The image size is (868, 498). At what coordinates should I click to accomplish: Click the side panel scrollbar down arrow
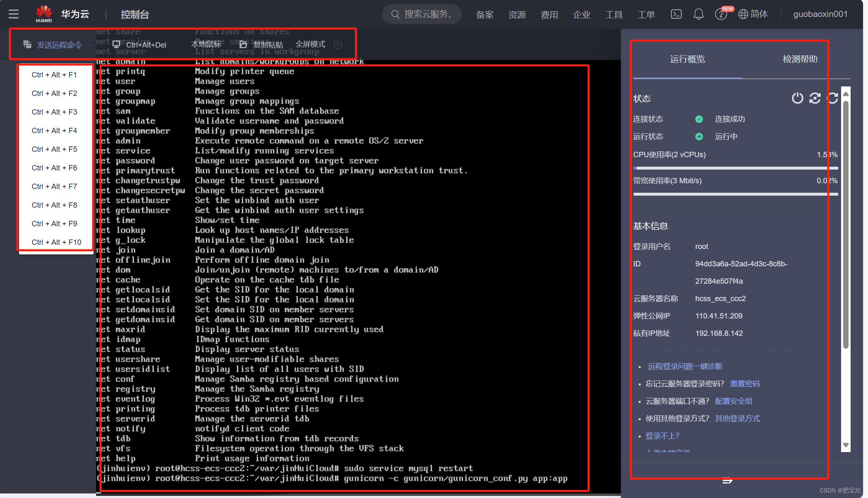coord(846,445)
